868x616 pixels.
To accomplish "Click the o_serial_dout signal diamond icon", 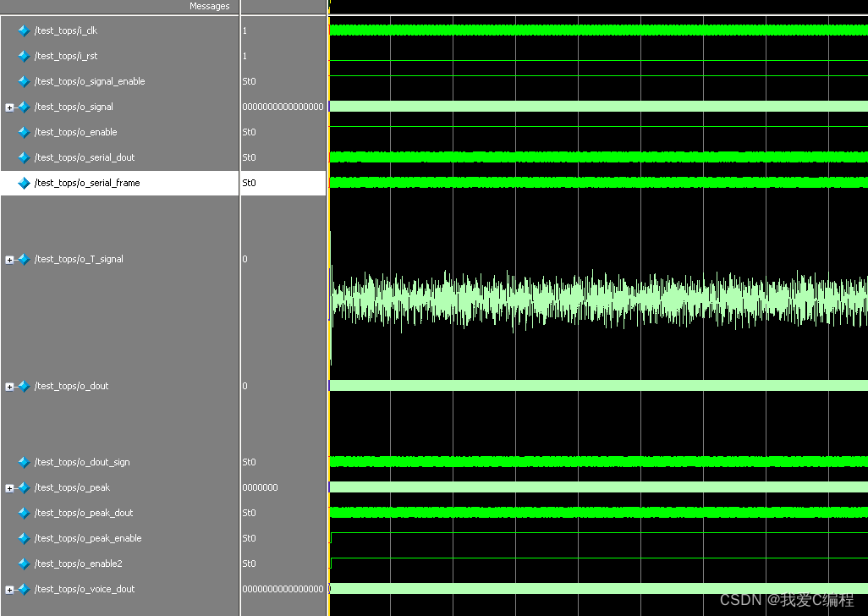I will tap(24, 157).
